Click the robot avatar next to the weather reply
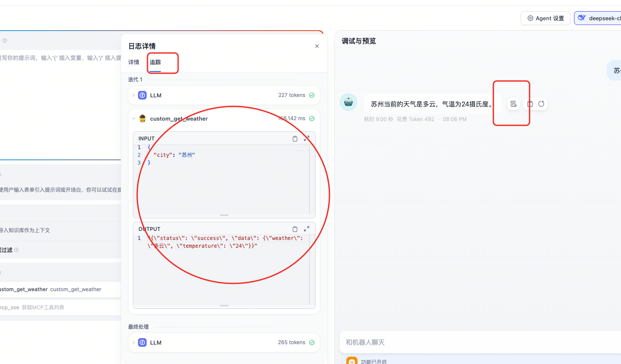This screenshot has width=621, height=364. (x=348, y=102)
